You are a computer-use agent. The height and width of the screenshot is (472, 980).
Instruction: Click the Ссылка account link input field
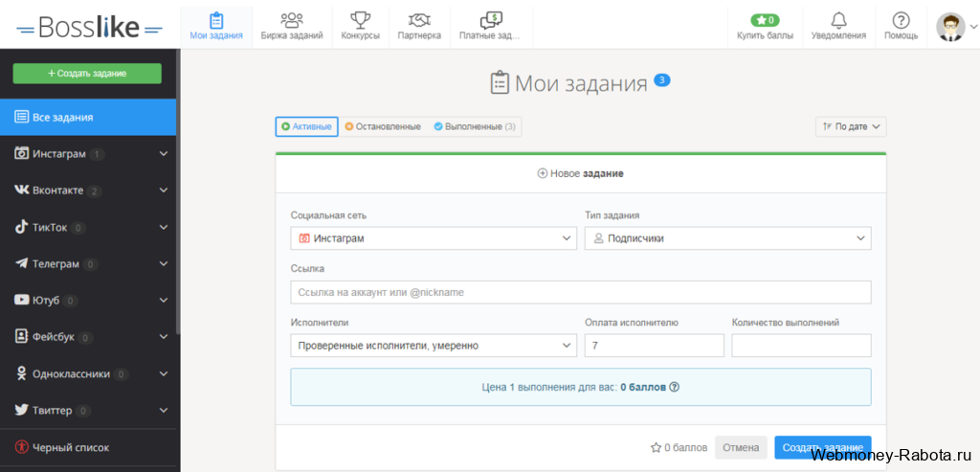coord(581,292)
